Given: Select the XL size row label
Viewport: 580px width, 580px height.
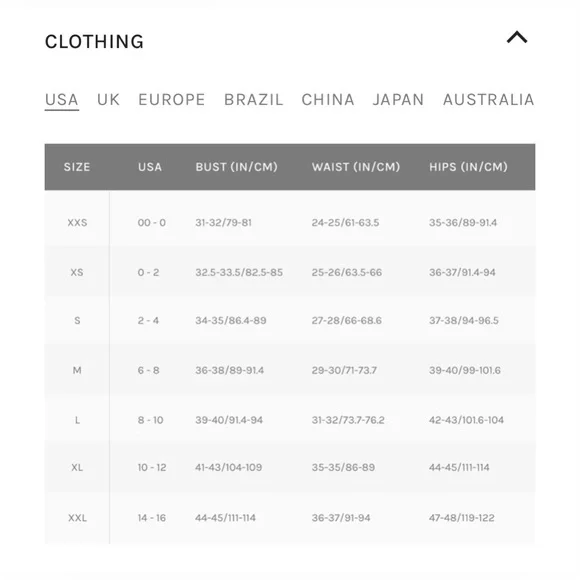Looking at the screenshot, I should click(x=77, y=468).
